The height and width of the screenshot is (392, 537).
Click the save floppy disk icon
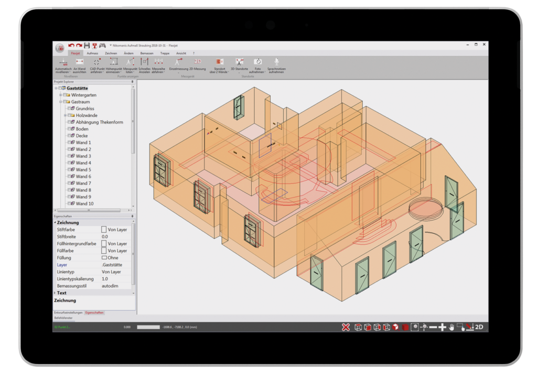(x=87, y=46)
